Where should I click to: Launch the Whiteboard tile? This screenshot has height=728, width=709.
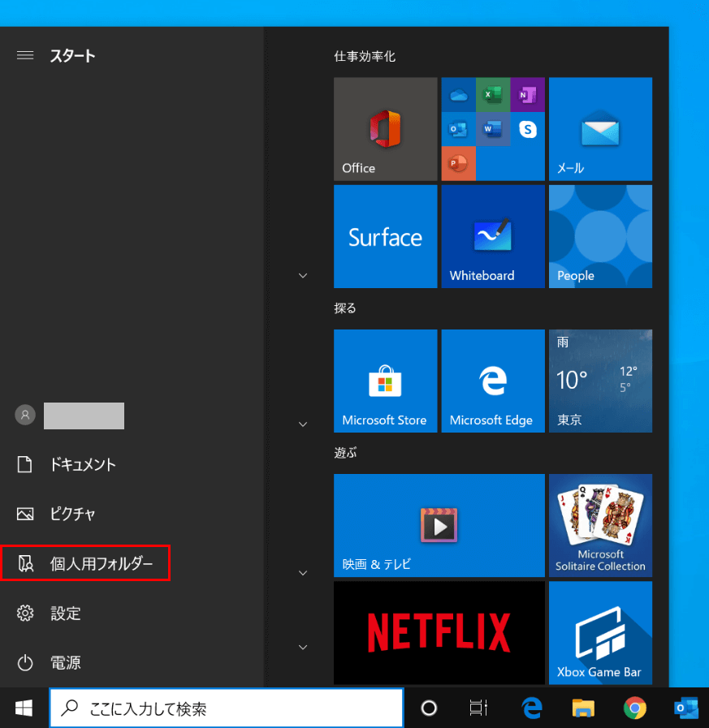493,236
